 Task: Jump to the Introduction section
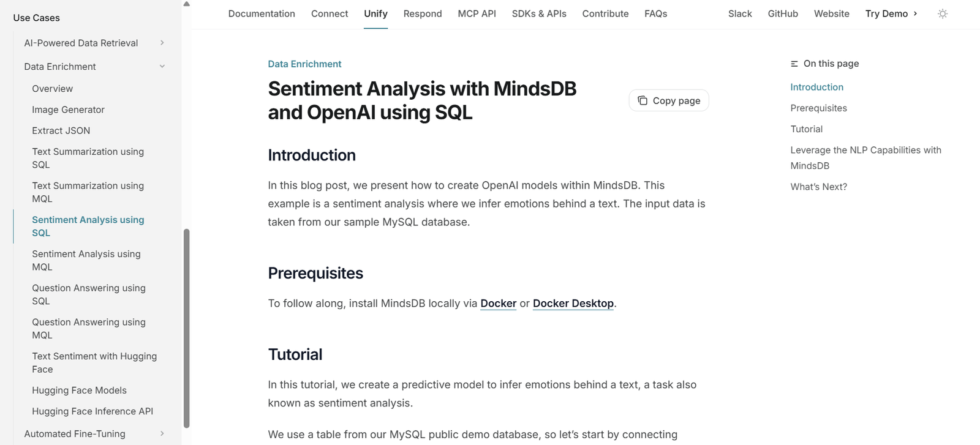point(816,87)
